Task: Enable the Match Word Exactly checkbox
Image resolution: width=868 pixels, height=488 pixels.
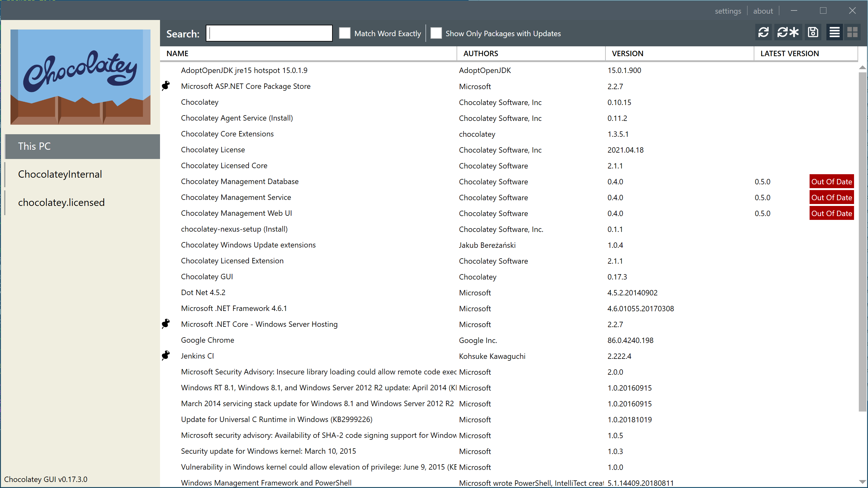Action: tap(344, 33)
